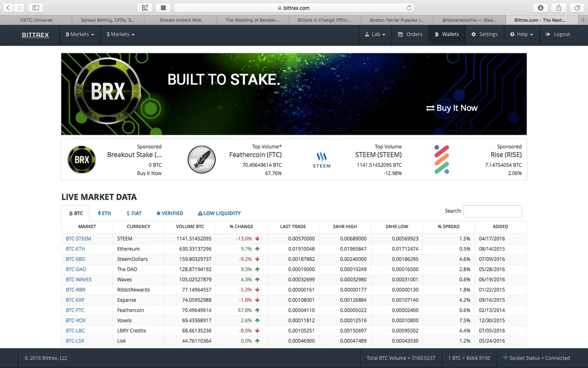This screenshot has height=368, width=588.
Task: Click the BRX Breakout Stake coin icon
Action: pos(82,160)
